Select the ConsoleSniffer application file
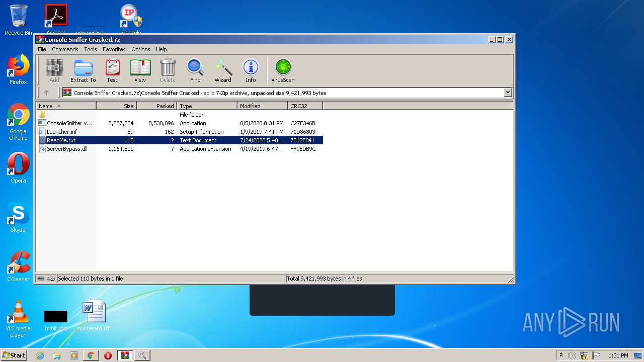This screenshot has height=362, width=644. pyautogui.click(x=180, y=123)
